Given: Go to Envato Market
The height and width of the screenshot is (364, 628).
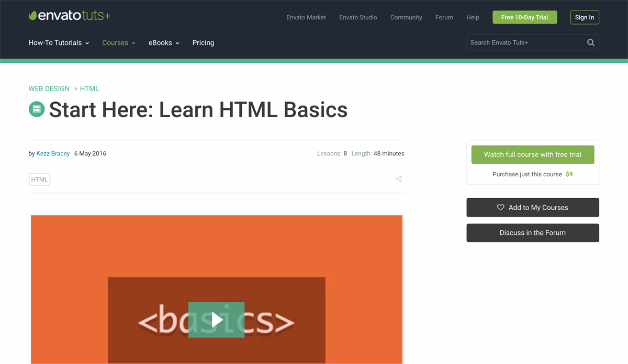Looking at the screenshot, I should (306, 17).
